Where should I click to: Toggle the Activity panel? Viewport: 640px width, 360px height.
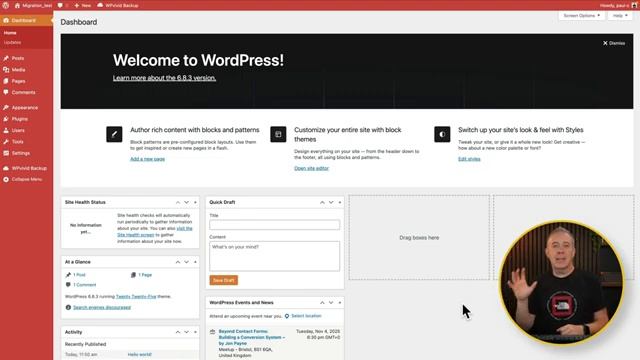[195, 332]
